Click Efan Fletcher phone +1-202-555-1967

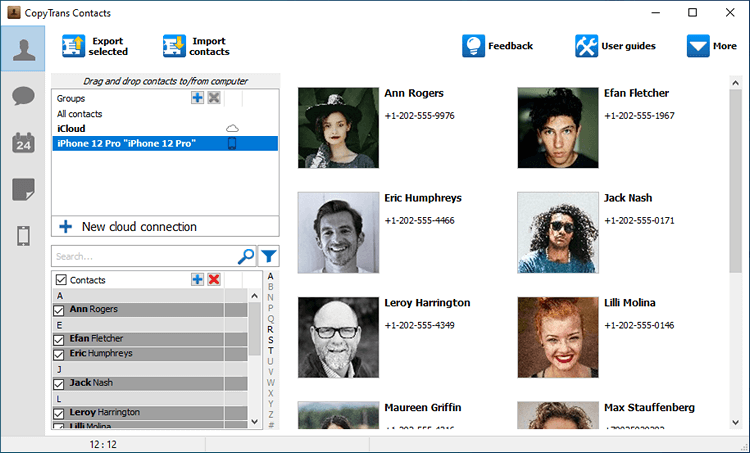639,116
